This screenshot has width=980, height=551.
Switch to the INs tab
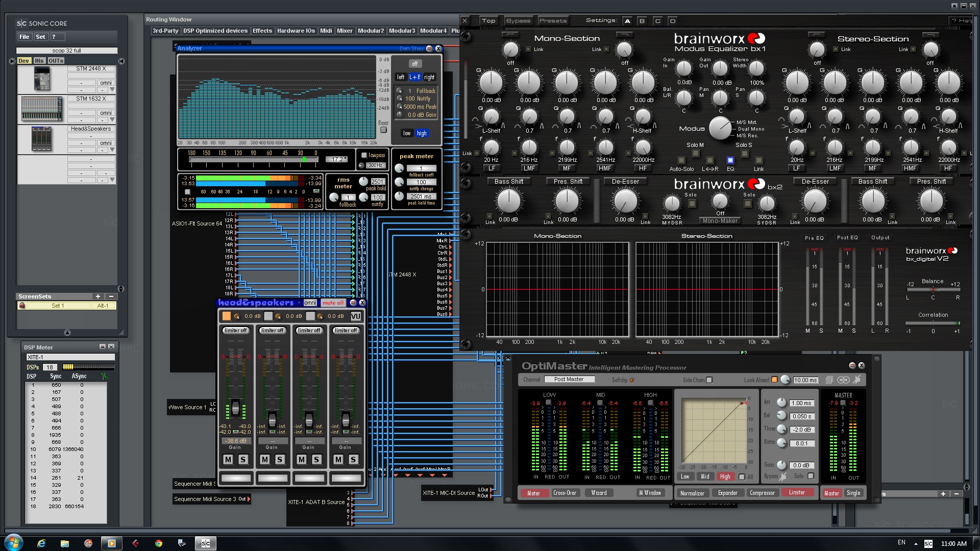pos(39,61)
